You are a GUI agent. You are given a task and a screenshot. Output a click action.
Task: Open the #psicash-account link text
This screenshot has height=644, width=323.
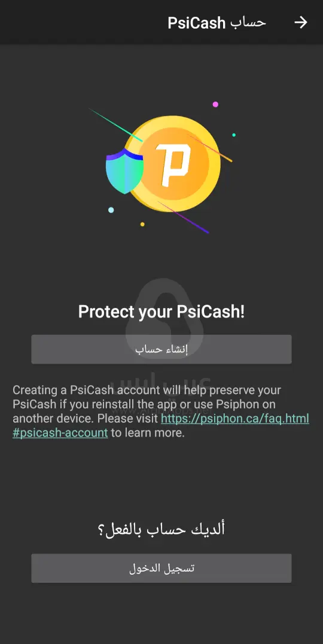pyautogui.click(x=60, y=433)
